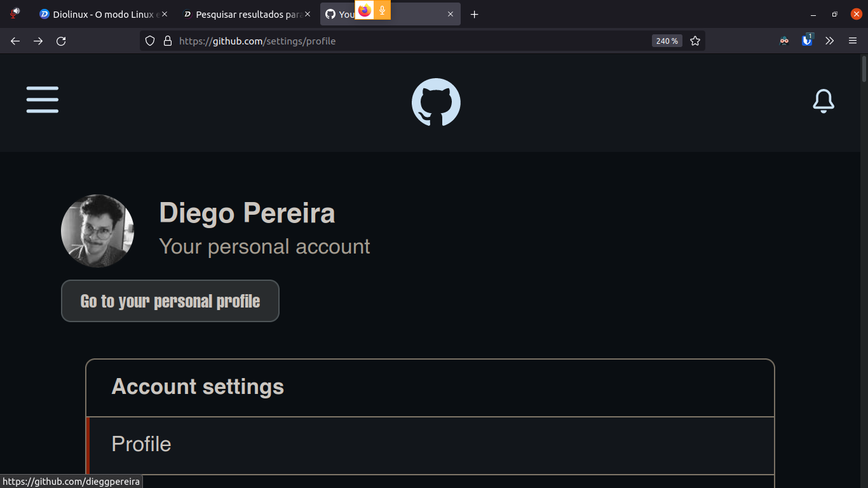Screen dimensions: 868x488
Task: Click the 240% zoom level indicator
Action: tap(667, 41)
